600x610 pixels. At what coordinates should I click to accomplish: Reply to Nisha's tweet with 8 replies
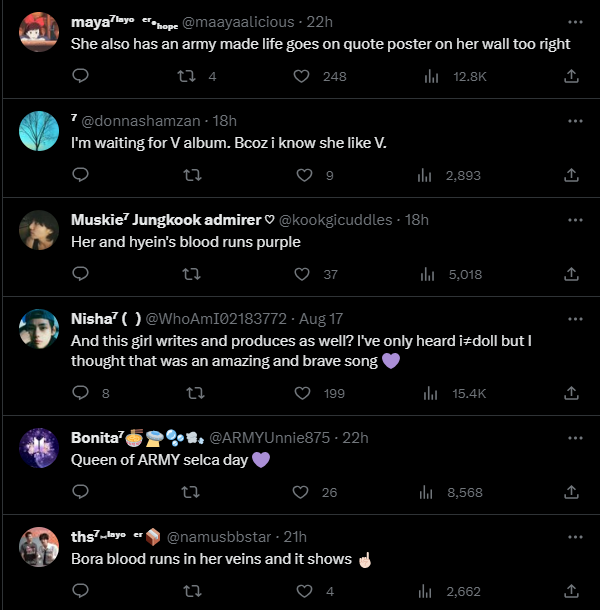81,393
